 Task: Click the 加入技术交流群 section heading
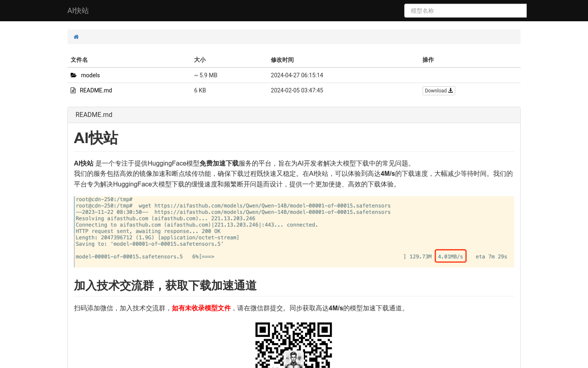pos(165,285)
